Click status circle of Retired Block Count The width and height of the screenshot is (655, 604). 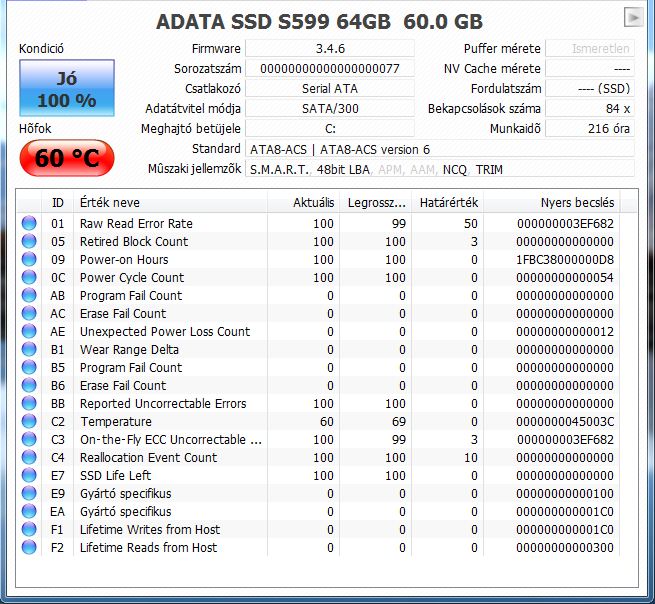pyautogui.click(x=29, y=241)
